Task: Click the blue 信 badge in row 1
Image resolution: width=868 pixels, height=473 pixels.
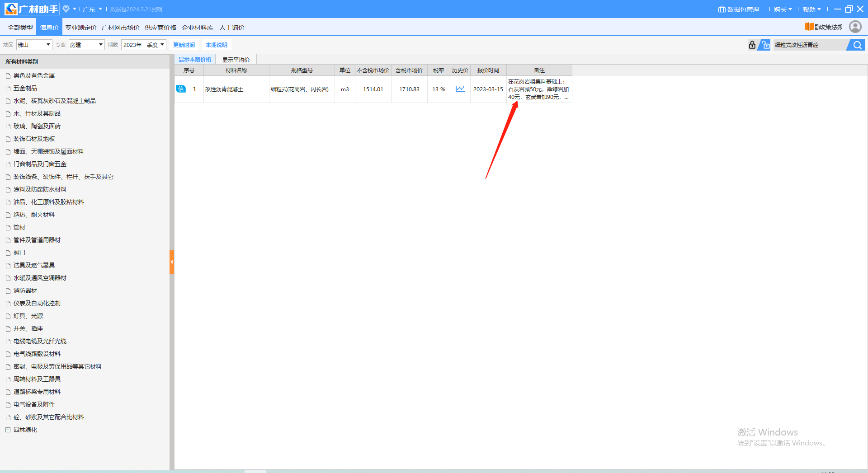Action: click(181, 89)
